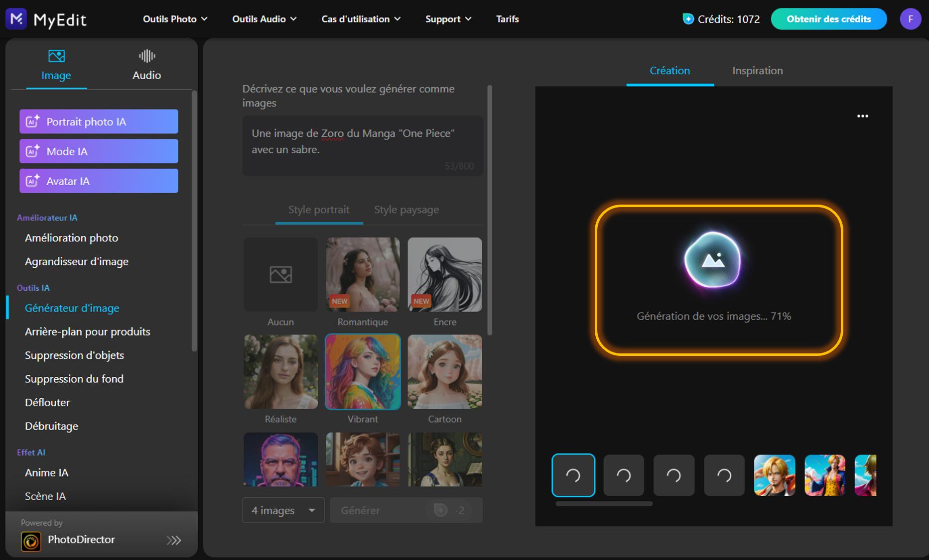The height and width of the screenshot is (560, 929).
Task: Open the Outils Photo menu
Action: [x=175, y=19]
